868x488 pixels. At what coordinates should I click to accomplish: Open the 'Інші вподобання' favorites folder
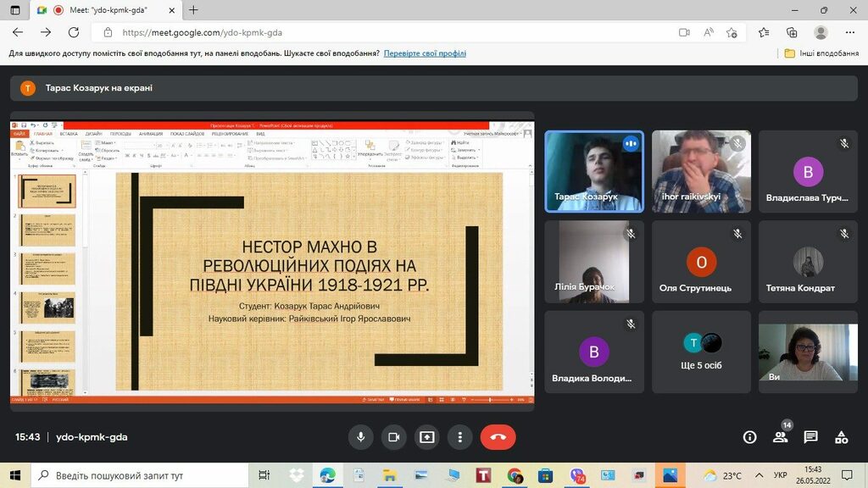[821, 53]
